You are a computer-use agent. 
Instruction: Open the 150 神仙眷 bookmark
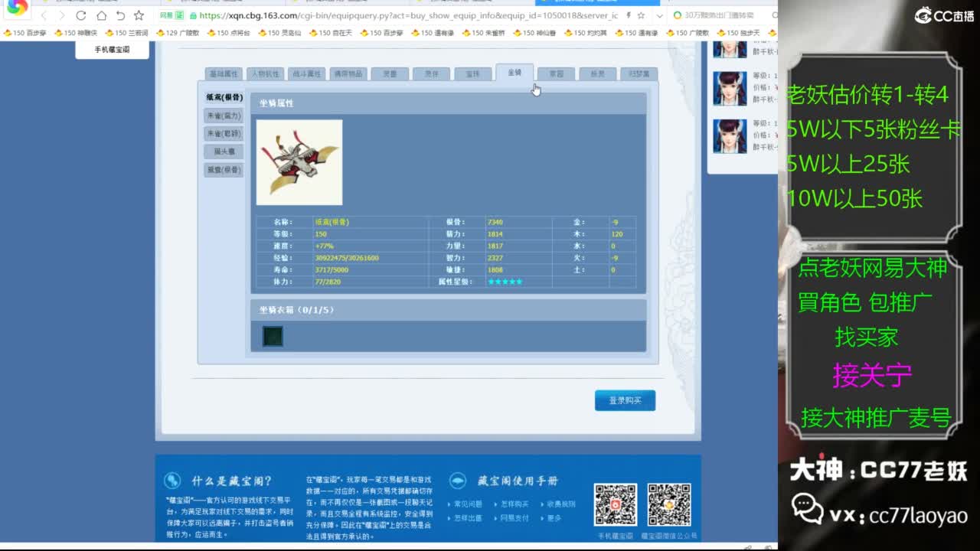[534, 33]
